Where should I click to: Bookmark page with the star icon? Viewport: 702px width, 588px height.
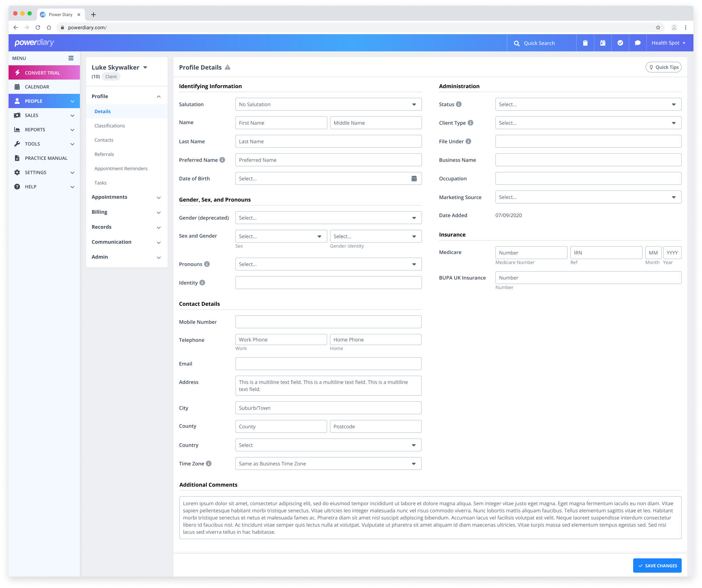(658, 27)
